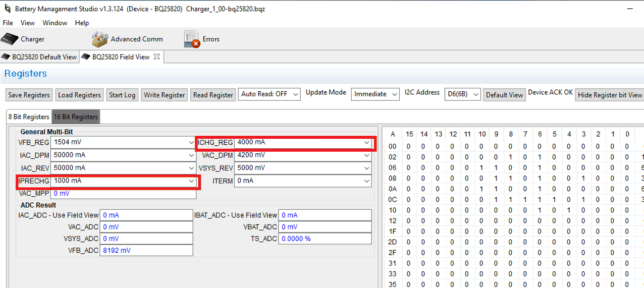Open the Errors icon in toolbar
This screenshot has height=288, width=644.
click(191, 39)
